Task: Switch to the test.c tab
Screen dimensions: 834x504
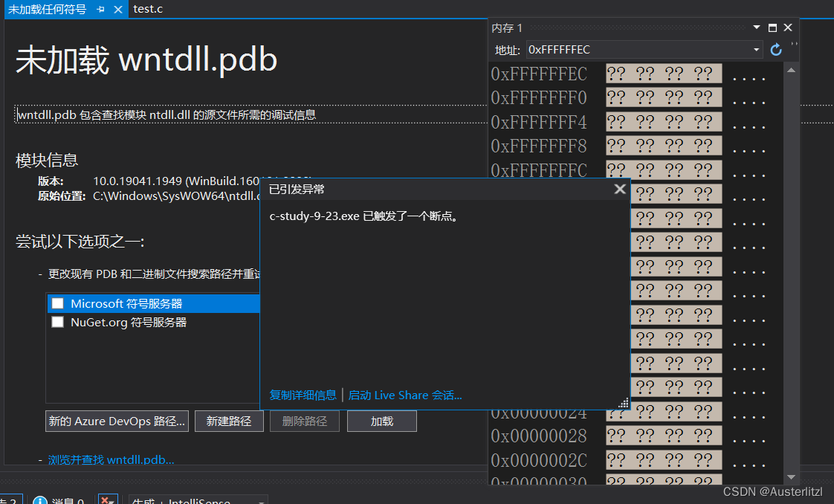Action: (x=148, y=9)
